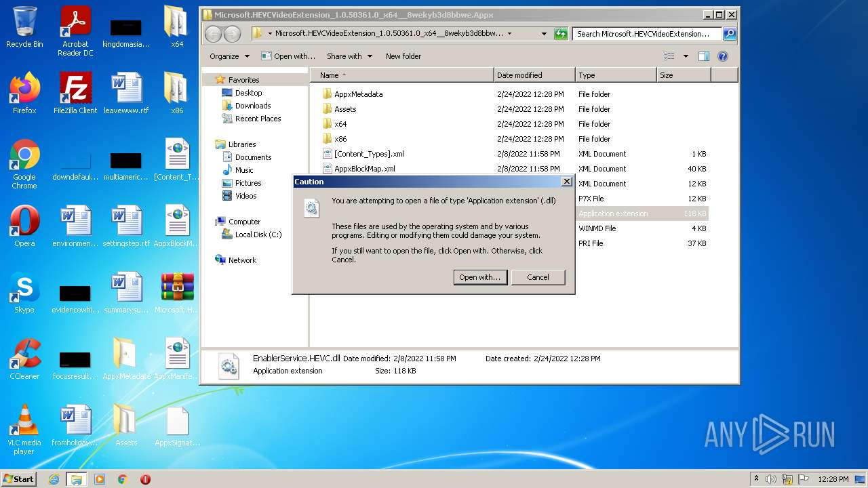868x488 pixels.
Task: Show hidden tray icons arrow
Action: coord(756,479)
